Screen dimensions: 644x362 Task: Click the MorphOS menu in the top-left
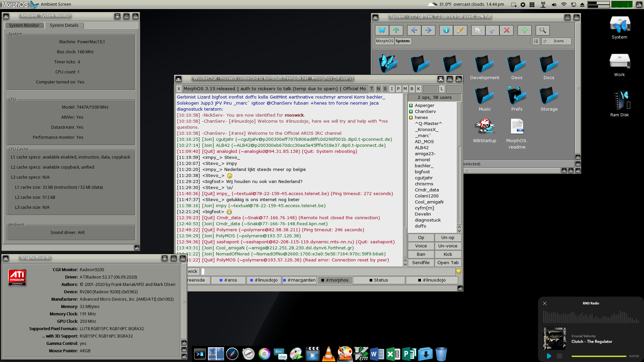tap(15, 4)
